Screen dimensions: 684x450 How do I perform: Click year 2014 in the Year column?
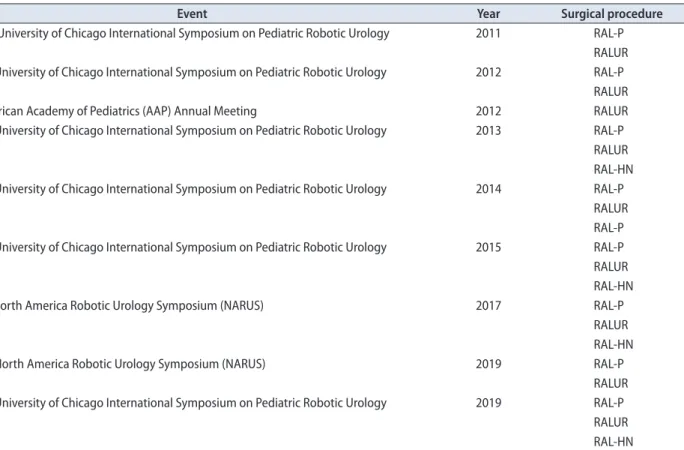488,189
